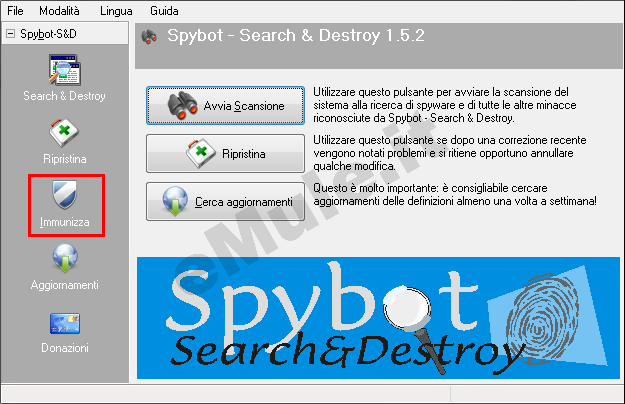Open the Aggiornamenti globe icon in sidebar
The height and width of the screenshot is (404, 625).
point(65,258)
